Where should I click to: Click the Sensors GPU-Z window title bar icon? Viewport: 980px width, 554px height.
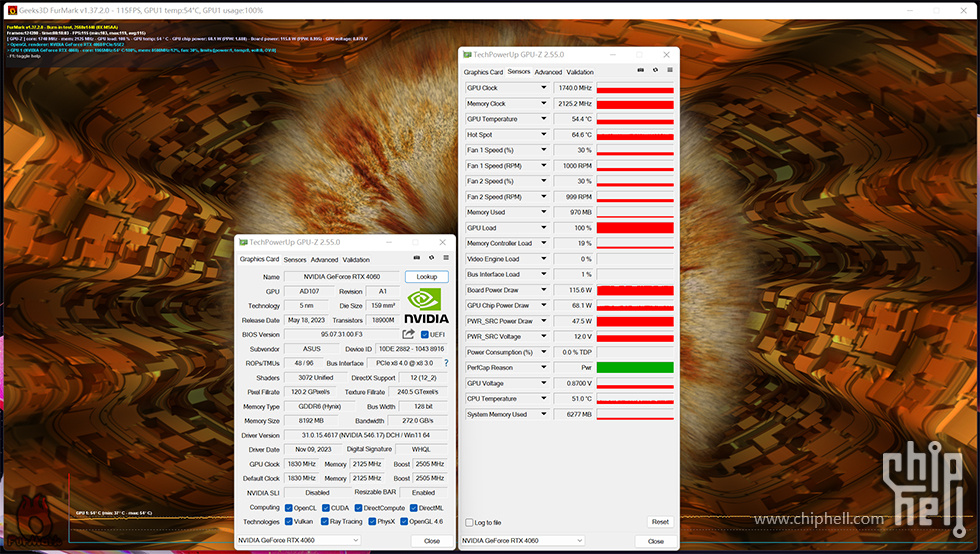point(467,55)
